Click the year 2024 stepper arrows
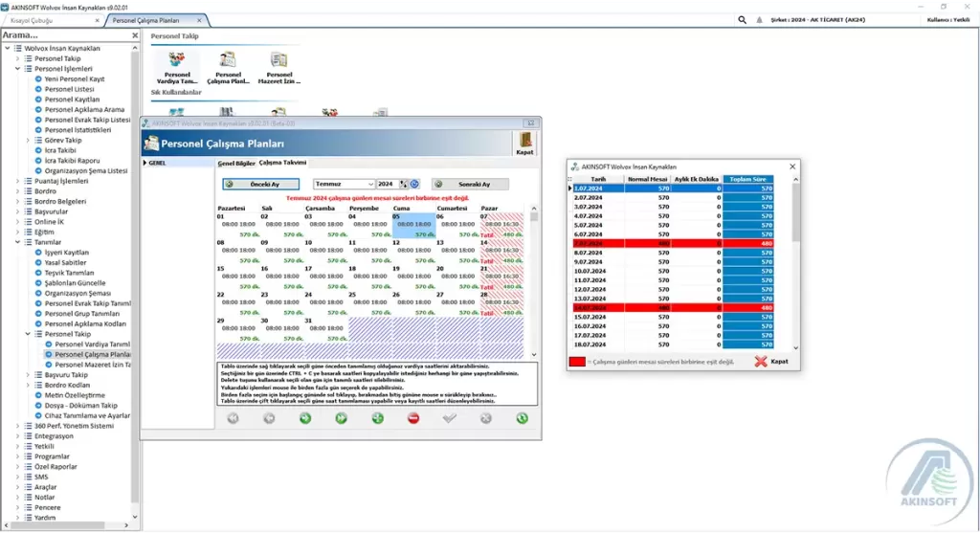980x533 pixels. pos(404,185)
